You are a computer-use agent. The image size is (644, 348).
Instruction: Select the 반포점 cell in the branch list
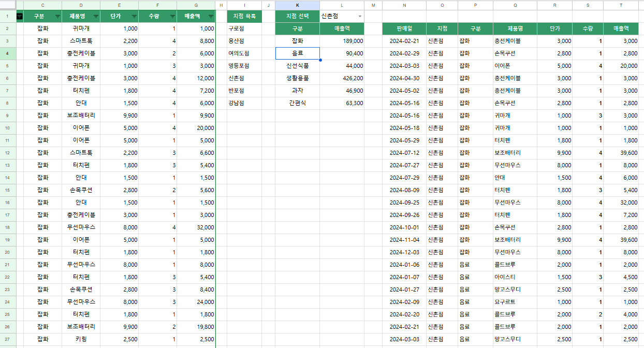pyautogui.click(x=244, y=91)
